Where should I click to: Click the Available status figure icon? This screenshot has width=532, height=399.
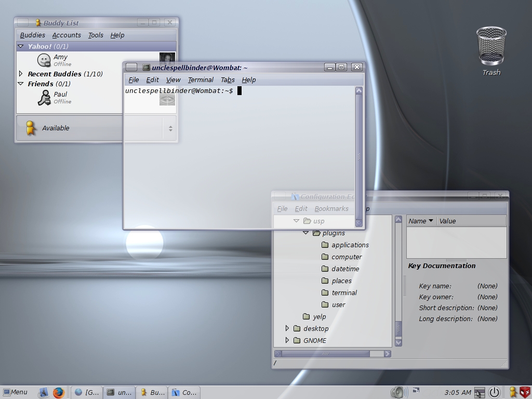(31, 128)
